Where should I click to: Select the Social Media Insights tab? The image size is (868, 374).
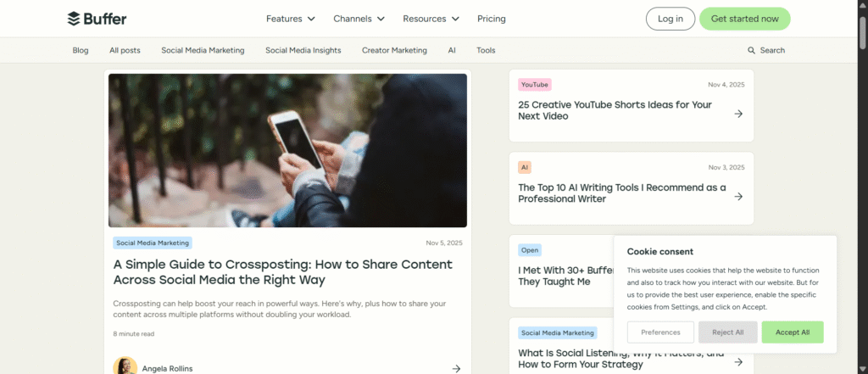coord(303,51)
